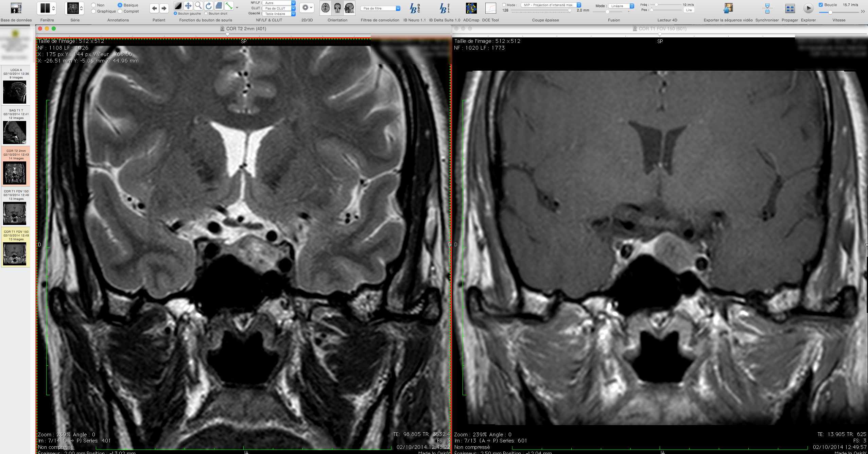
Task: Open MIP projection mode dropdown
Action: coord(551,5)
